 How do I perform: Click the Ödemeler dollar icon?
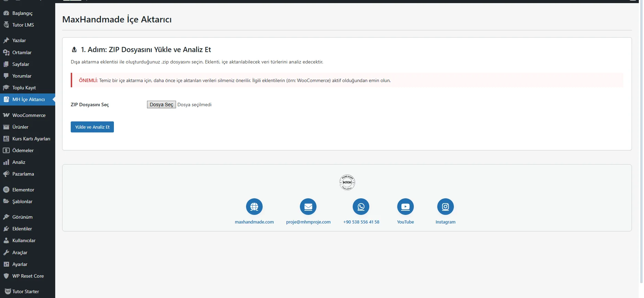[6, 150]
